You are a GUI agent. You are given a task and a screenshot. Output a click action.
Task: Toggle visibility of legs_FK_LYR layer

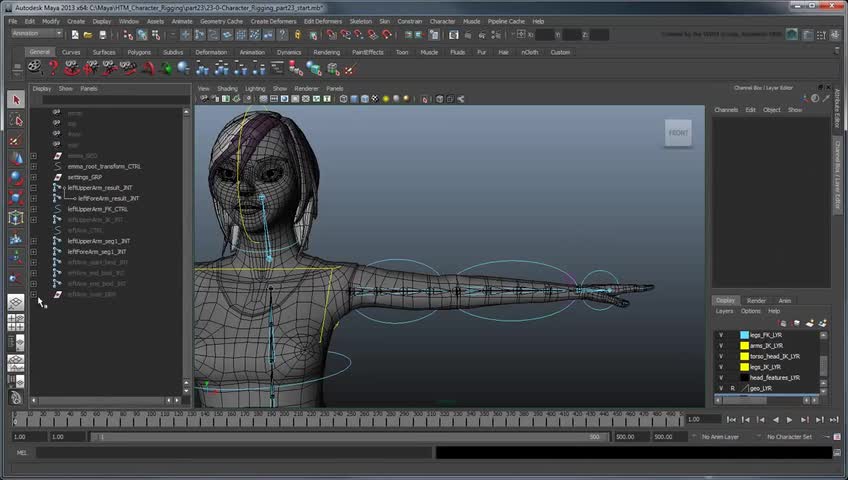click(x=721, y=335)
